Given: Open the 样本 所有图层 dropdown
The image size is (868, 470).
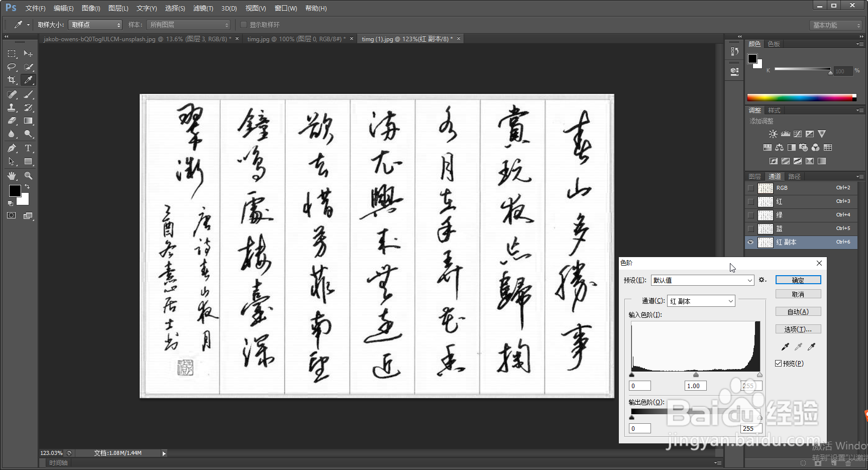Looking at the screenshot, I should coord(188,25).
